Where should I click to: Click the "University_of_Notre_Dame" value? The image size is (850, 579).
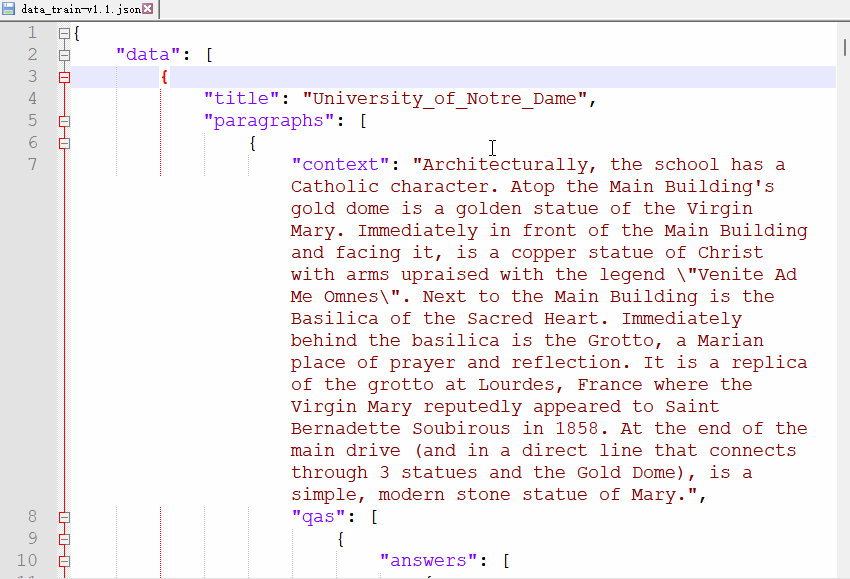click(x=445, y=99)
